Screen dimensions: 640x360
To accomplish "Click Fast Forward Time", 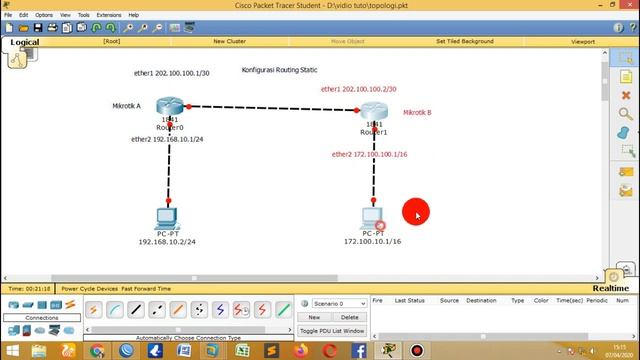I will (x=146, y=289).
